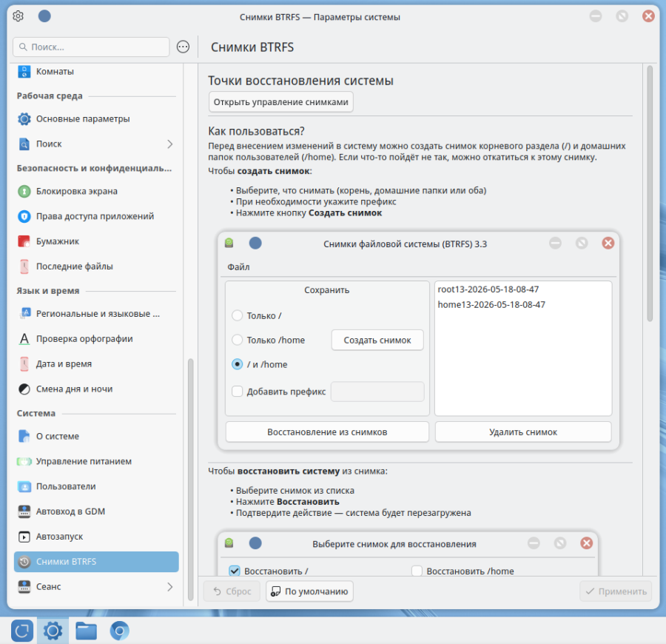
Task: Open Управление питанием settings
Action: pyautogui.click(x=96, y=461)
